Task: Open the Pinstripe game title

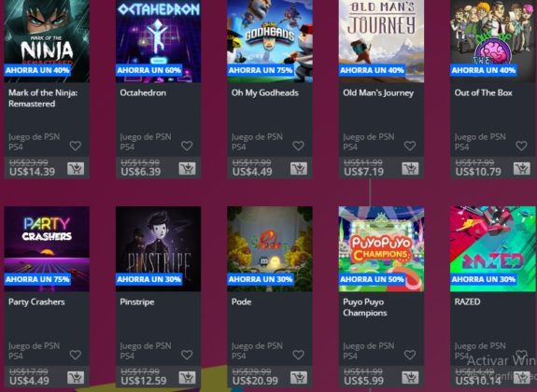Action: 137,302
